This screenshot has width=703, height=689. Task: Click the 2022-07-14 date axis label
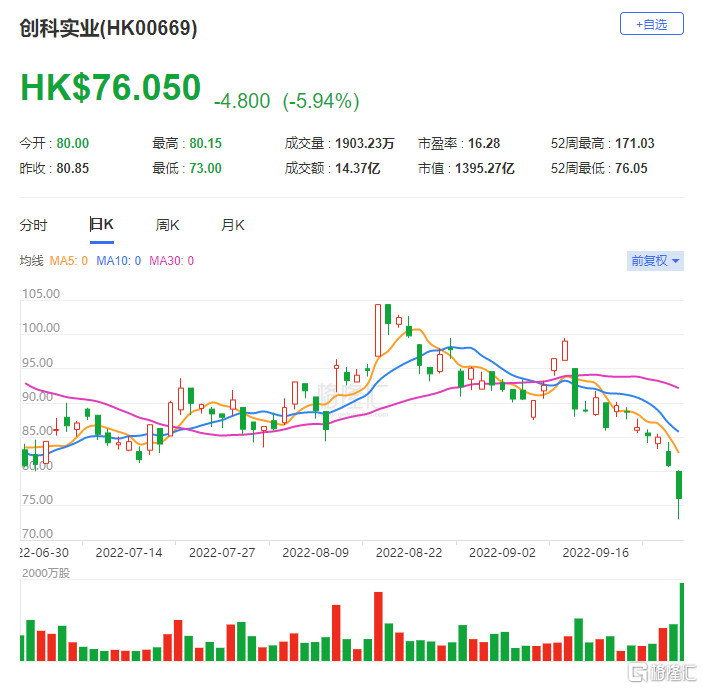[129, 553]
